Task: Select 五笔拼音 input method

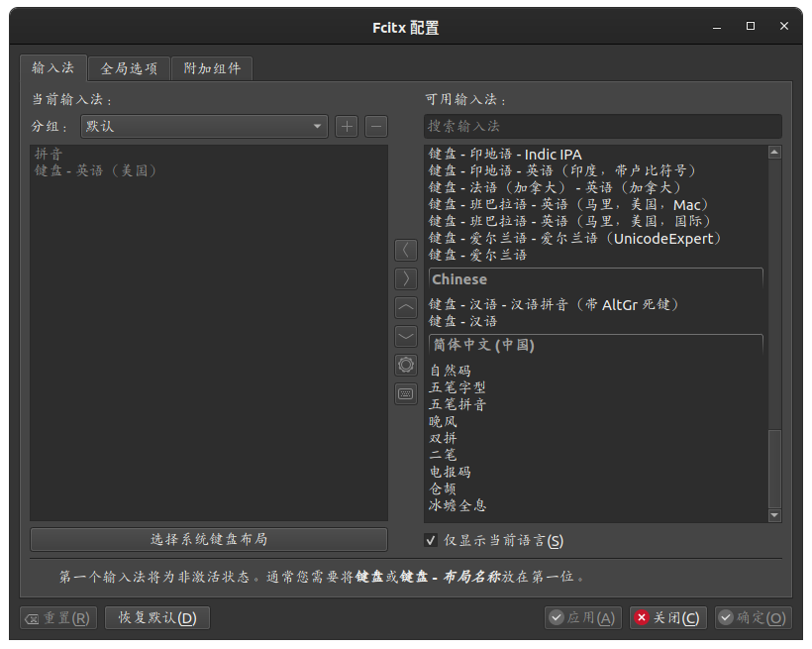Action: (x=595, y=404)
